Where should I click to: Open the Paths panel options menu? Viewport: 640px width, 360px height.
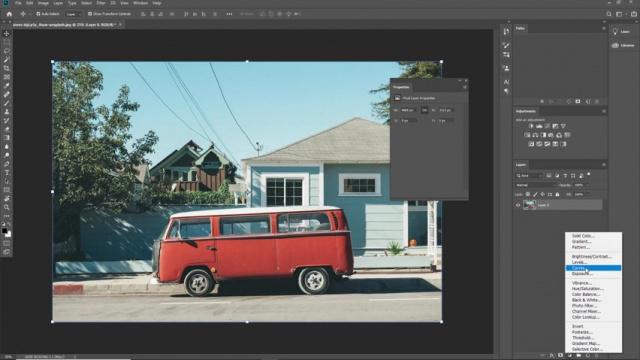[604, 29]
